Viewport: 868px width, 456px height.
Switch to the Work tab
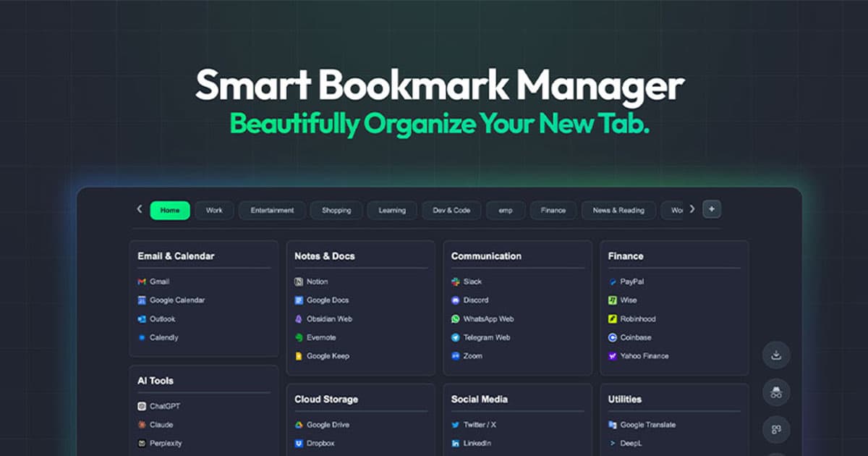(x=214, y=211)
